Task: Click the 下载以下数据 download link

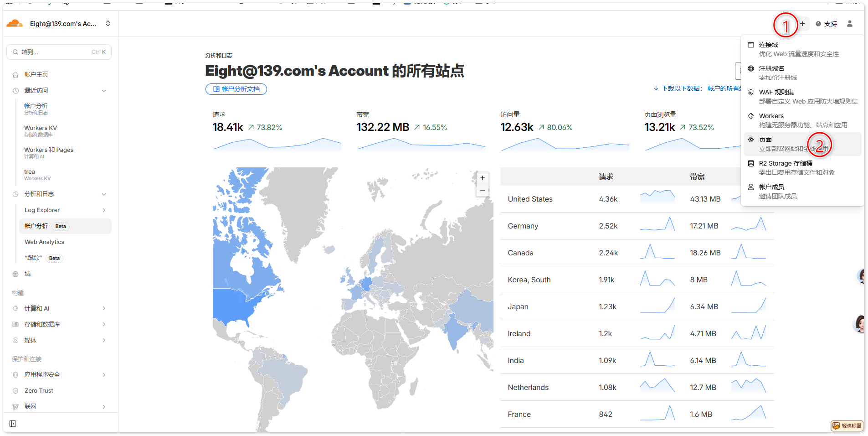Action: [678, 88]
